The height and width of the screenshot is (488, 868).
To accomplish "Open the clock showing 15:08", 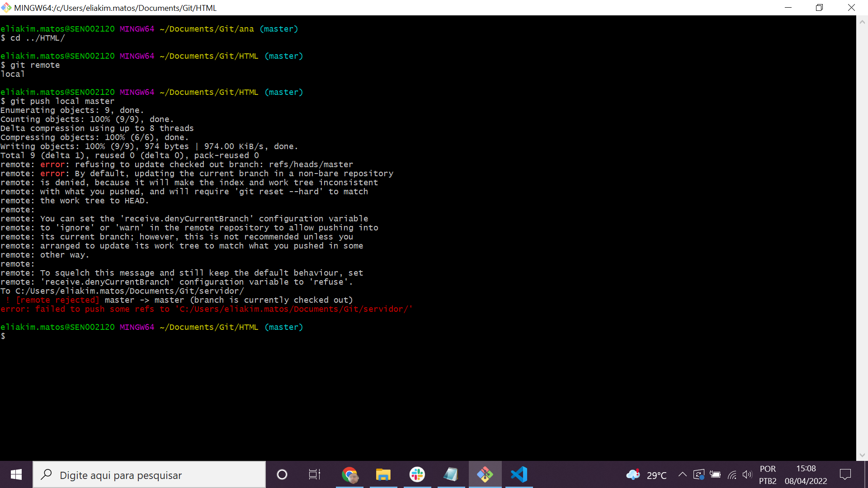I will 806,475.
